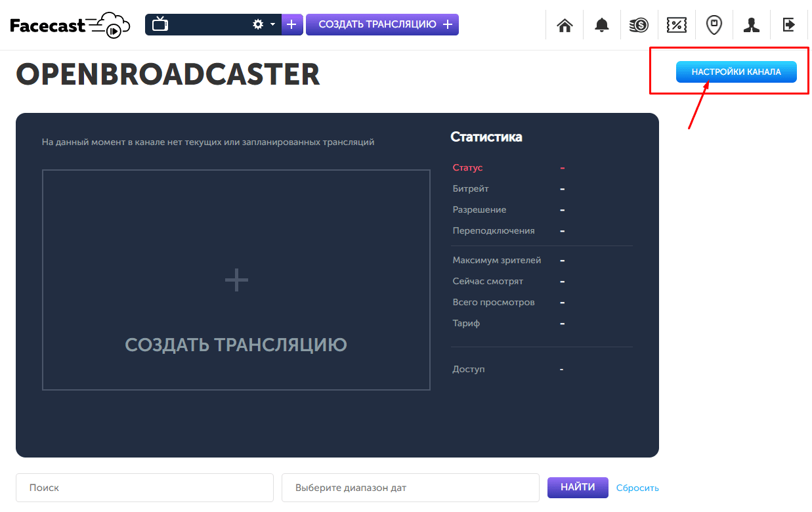Log out using the exit icon
The width and height of the screenshot is (812, 512).
coord(788,25)
